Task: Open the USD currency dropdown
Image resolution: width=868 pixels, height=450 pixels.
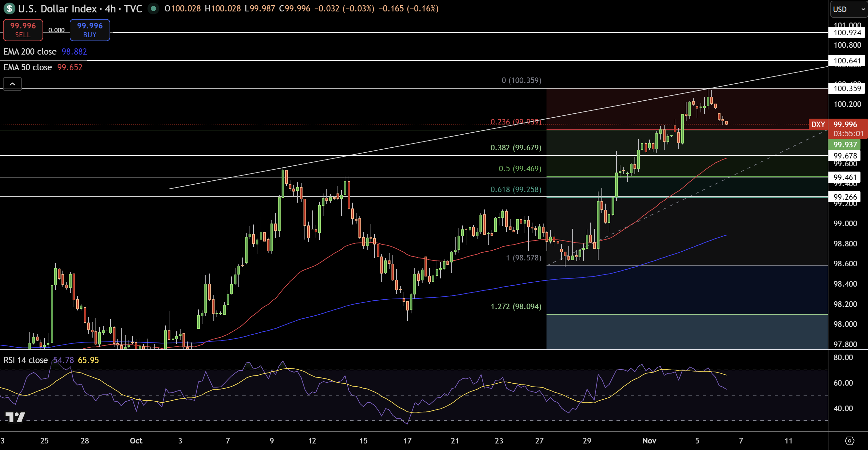Action: (x=849, y=9)
